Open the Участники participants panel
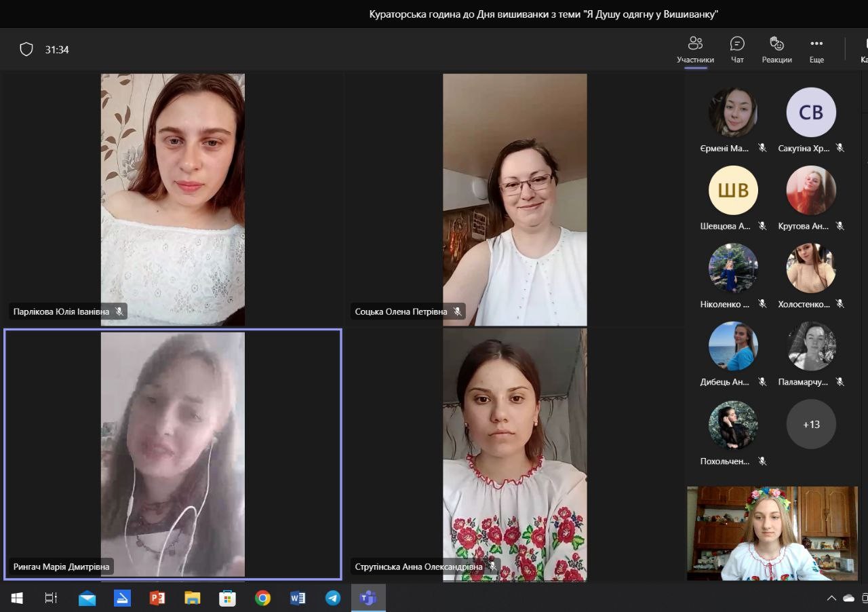The width and height of the screenshot is (868, 612). pyautogui.click(x=695, y=50)
